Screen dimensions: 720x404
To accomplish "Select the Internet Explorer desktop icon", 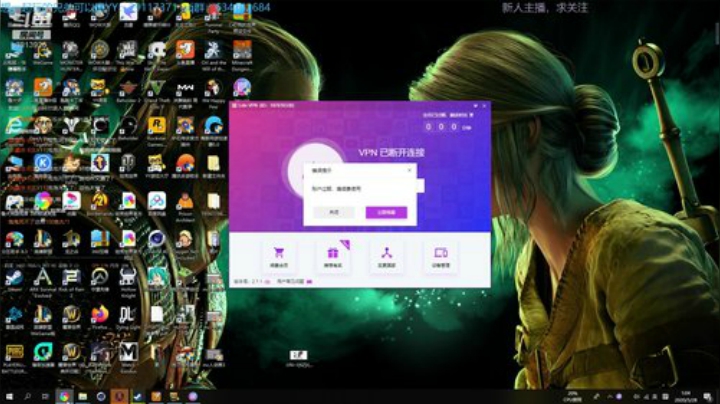I will point(15,127).
